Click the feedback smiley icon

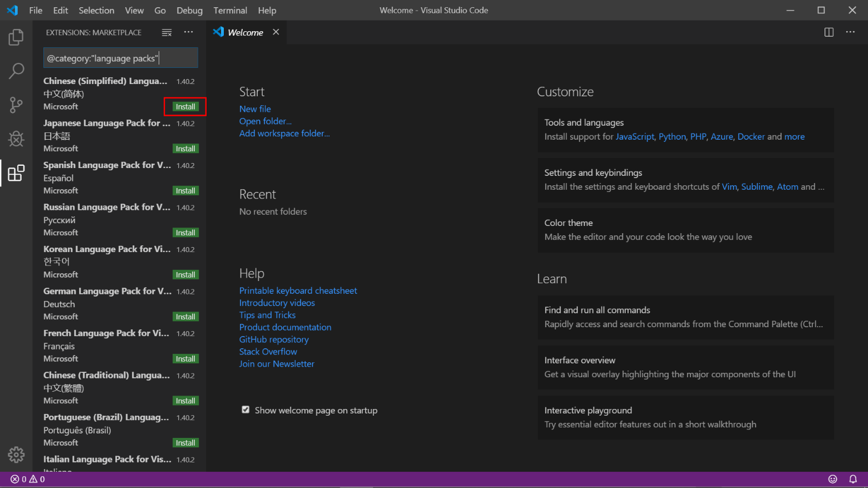833,479
